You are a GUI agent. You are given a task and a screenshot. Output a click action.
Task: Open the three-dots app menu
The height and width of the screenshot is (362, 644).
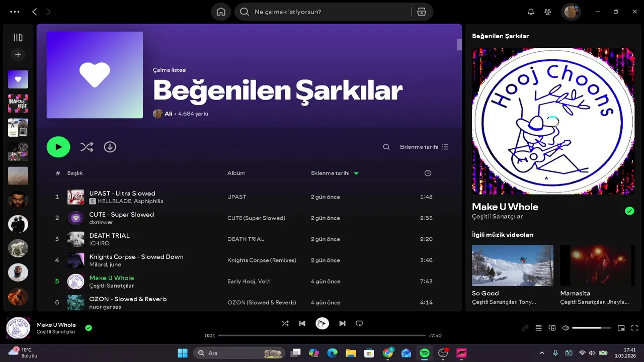tap(15, 12)
